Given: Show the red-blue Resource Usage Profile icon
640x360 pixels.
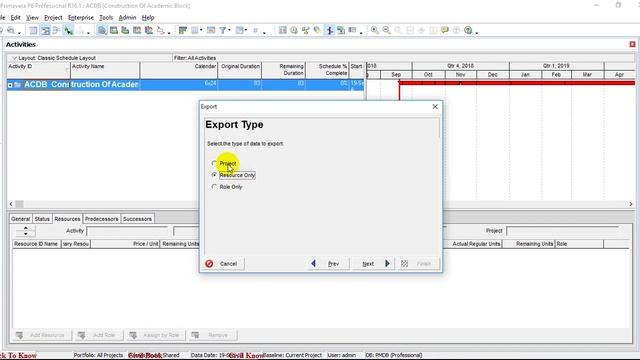Looking at the screenshot, I should [149, 30].
